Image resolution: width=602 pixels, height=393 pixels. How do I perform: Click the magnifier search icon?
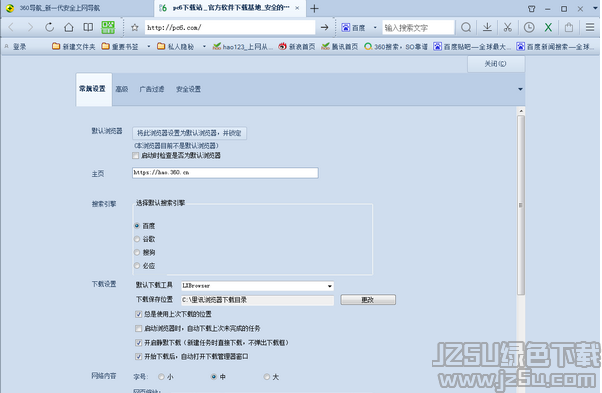click(466, 27)
